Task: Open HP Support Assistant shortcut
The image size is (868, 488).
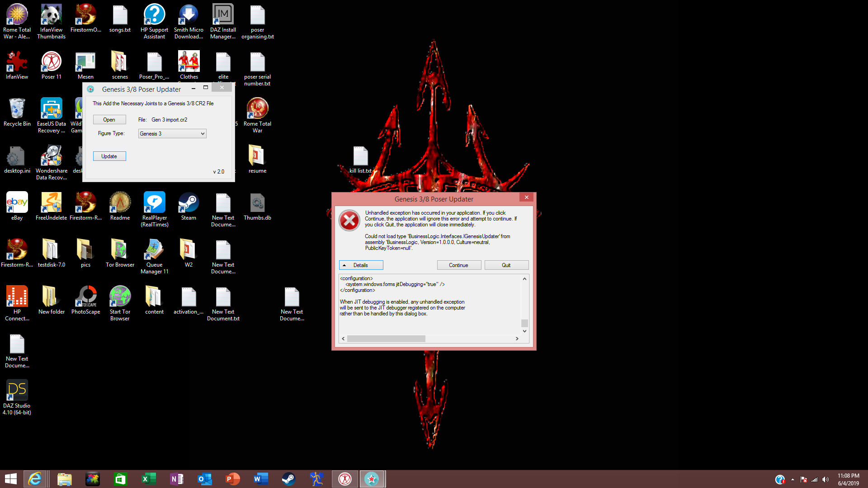Action: (155, 21)
